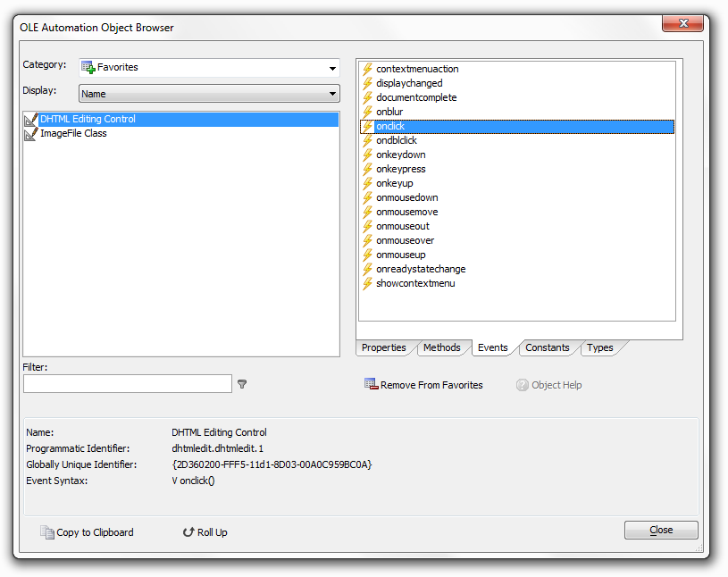Click the GUID value {2D360200-FFF5-11d1-8D03-00A0C959BC0A}

click(272, 464)
